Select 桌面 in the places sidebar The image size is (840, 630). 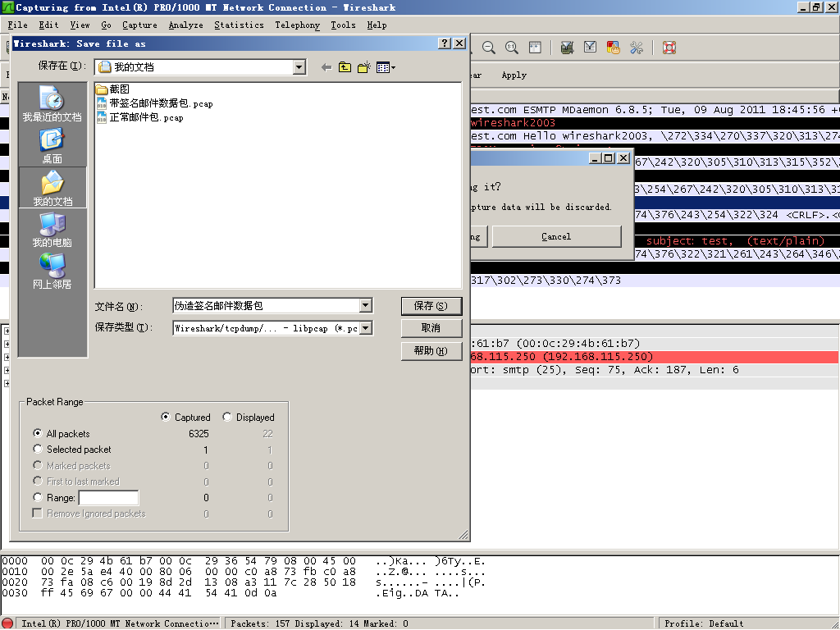(x=52, y=146)
